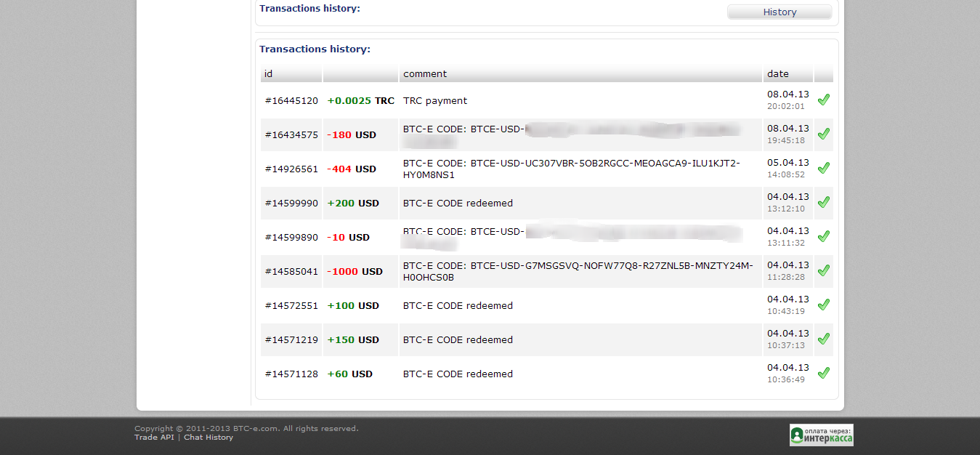The width and height of the screenshot is (980, 455).
Task: Click the date 04.04.13 11:28:28
Action: point(788,271)
